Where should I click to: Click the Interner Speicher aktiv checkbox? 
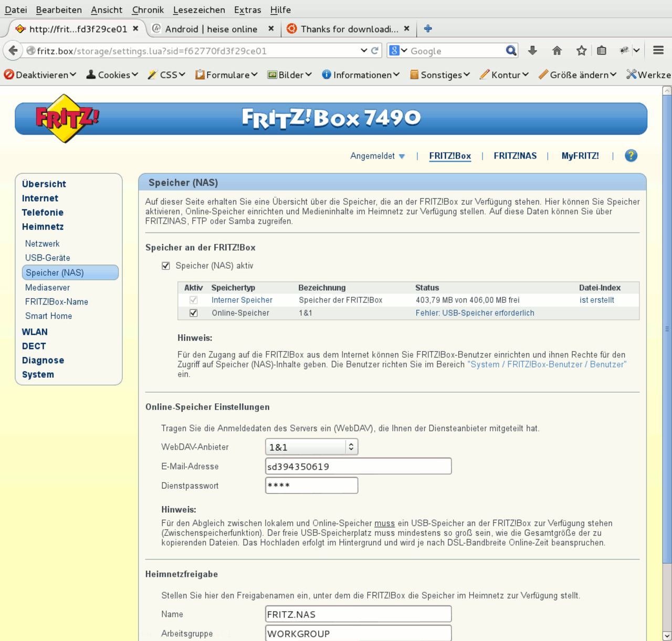[194, 300]
